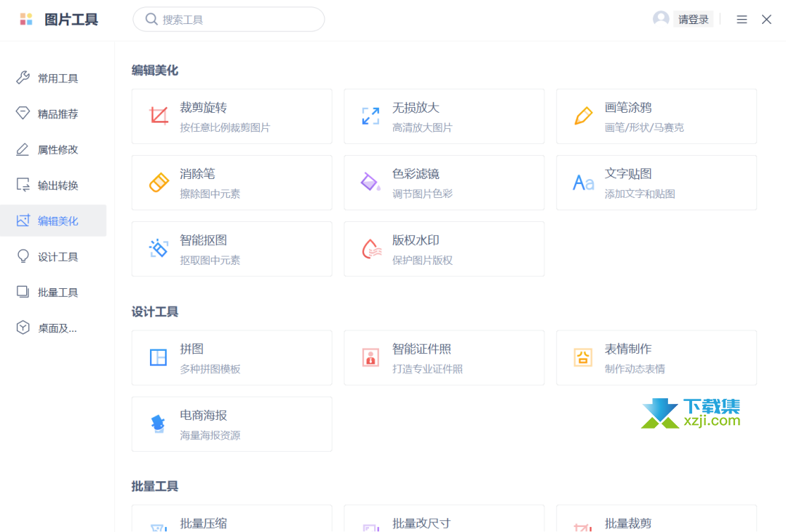Click the 色彩滤镜 paint bucket icon

370,182
